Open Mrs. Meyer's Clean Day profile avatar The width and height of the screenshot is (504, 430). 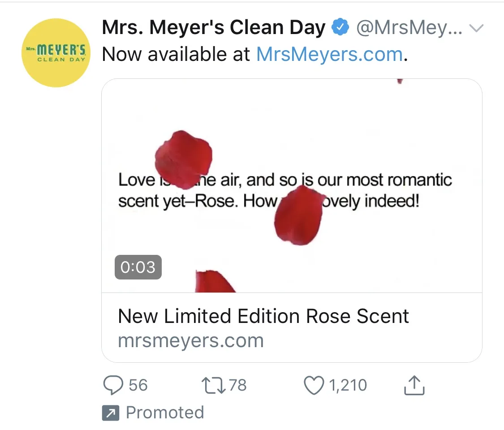click(x=56, y=53)
